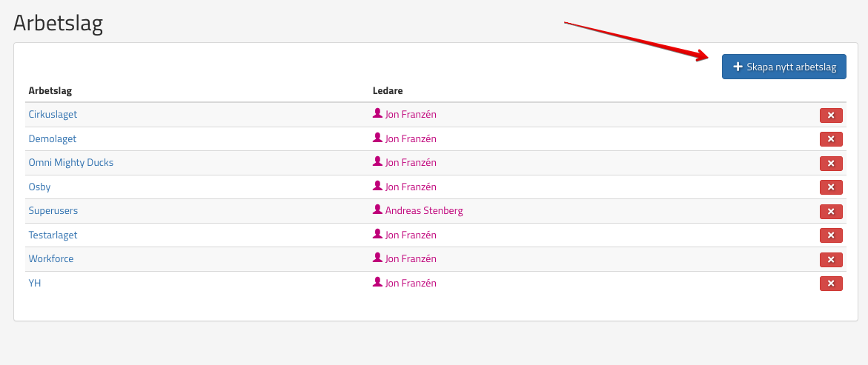The image size is (868, 365).
Task: Open leader Andreas Stenberg's profile
Action: 423,210
